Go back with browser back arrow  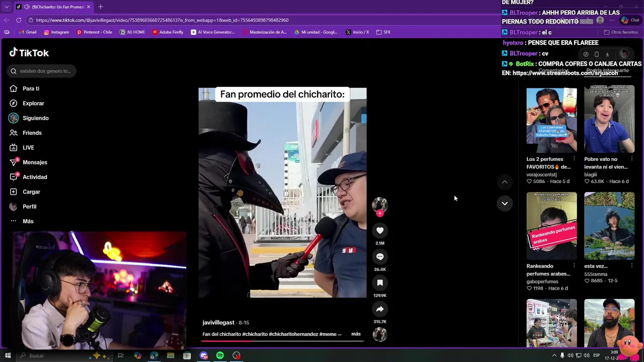pos(7,20)
